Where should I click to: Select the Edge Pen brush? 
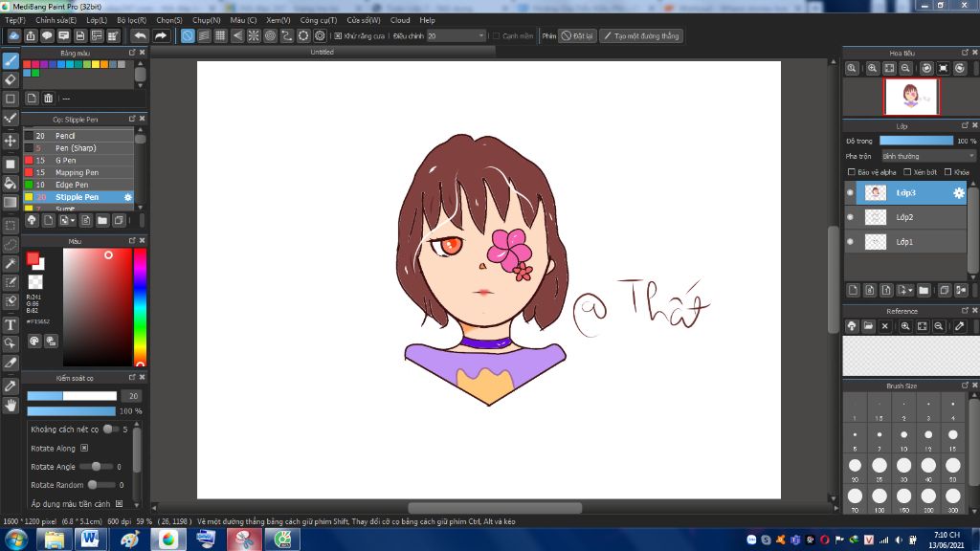(78, 185)
